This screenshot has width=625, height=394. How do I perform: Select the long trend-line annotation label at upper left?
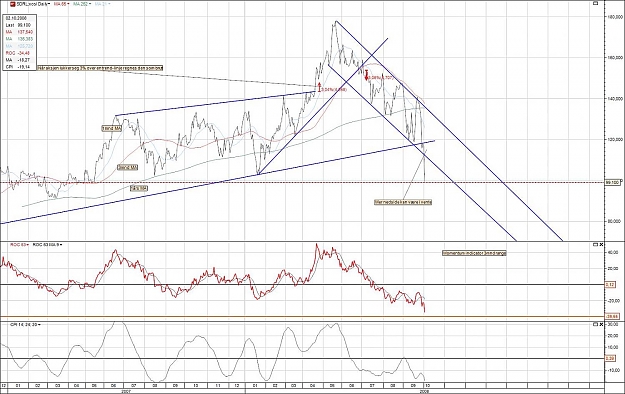tap(100, 68)
